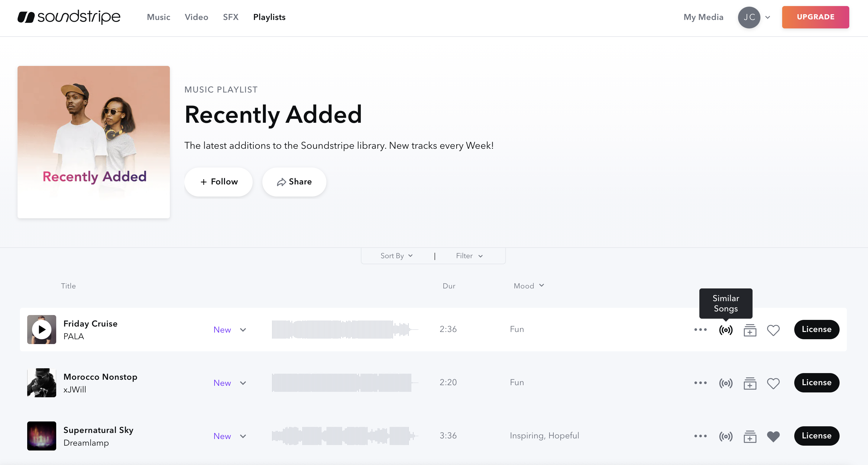The height and width of the screenshot is (465, 868).
Task: Go to the Music tab
Action: coord(158,17)
